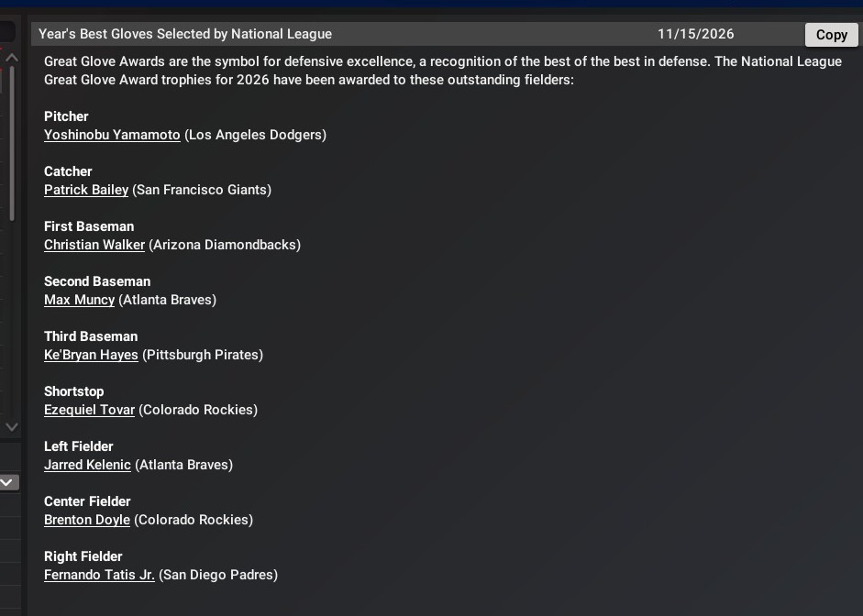Image resolution: width=863 pixels, height=616 pixels.
Task: Click the left panel scroll-down arrow
Action: click(12, 426)
